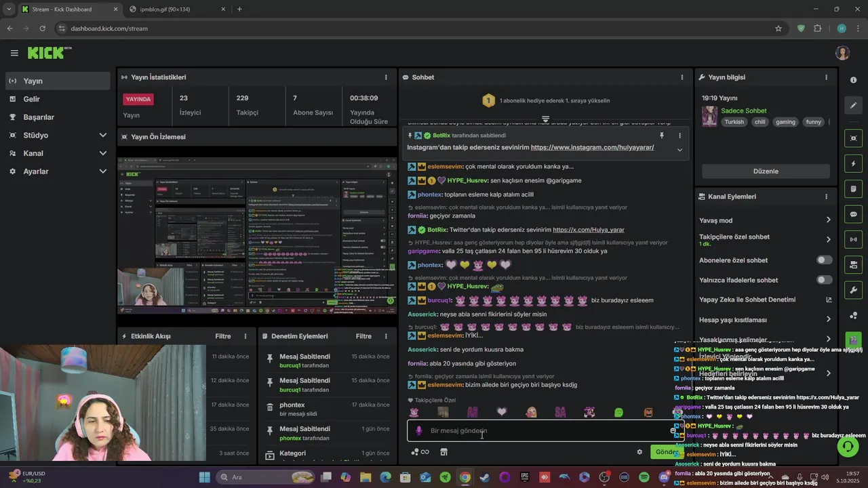The width and height of the screenshot is (868, 488).
Task: Click the gaming tag
Action: (x=785, y=122)
